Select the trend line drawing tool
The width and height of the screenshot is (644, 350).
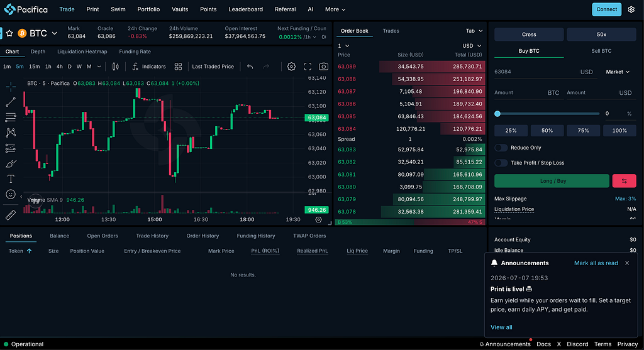11,102
